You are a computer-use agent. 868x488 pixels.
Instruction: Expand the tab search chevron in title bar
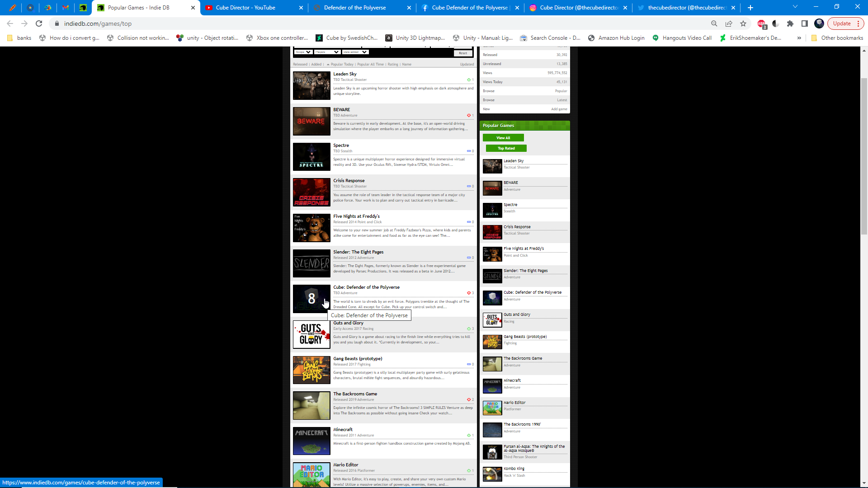[795, 7]
